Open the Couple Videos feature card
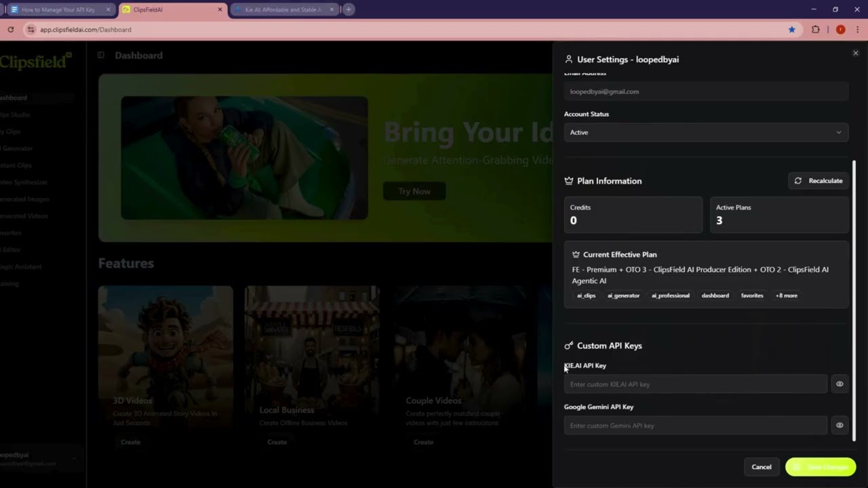The width and height of the screenshot is (868, 488). (458, 369)
